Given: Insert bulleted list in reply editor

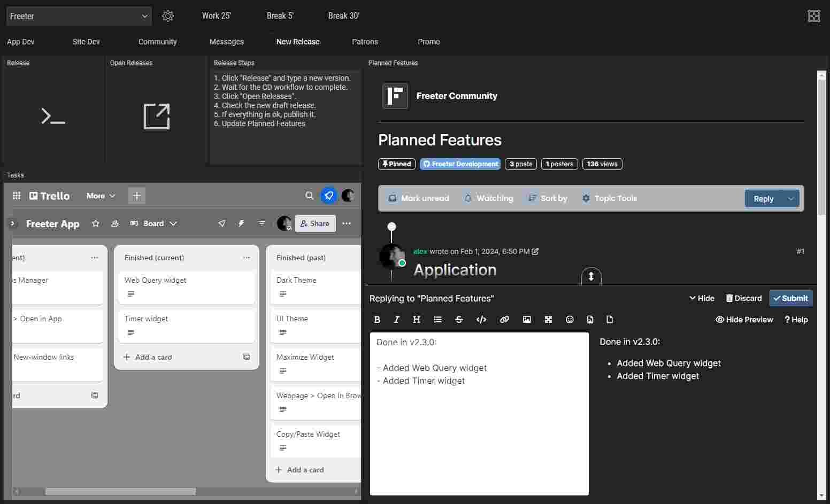Looking at the screenshot, I should coord(437,320).
